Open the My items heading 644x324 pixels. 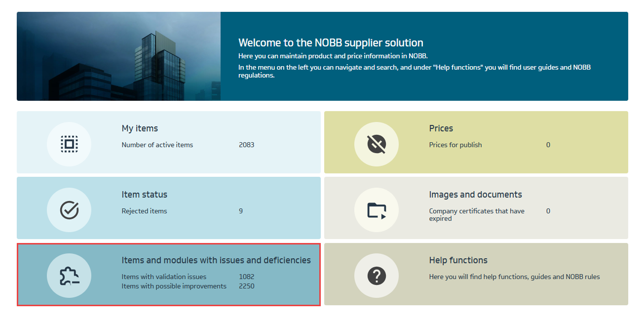click(x=140, y=128)
